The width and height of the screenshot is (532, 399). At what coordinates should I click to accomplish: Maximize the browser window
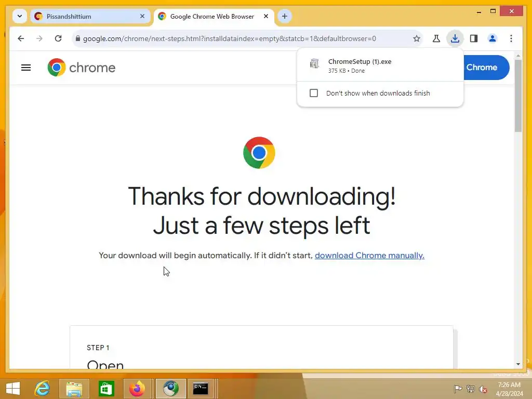point(493,11)
